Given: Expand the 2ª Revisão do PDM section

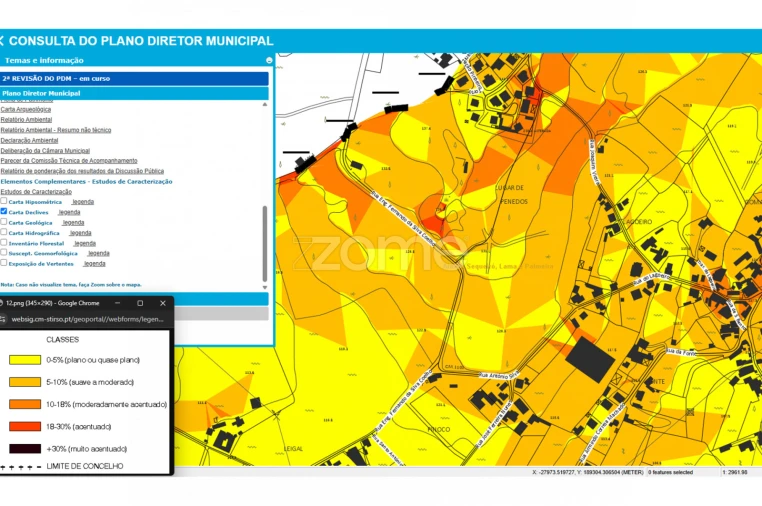Looking at the screenshot, I should point(134,77).
